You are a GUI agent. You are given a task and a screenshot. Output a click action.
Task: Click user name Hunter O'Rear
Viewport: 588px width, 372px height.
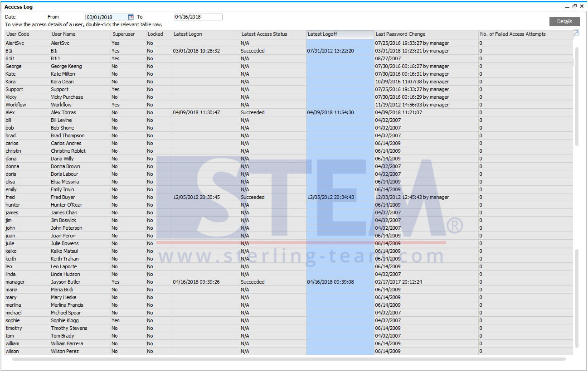tap(67, 205)
